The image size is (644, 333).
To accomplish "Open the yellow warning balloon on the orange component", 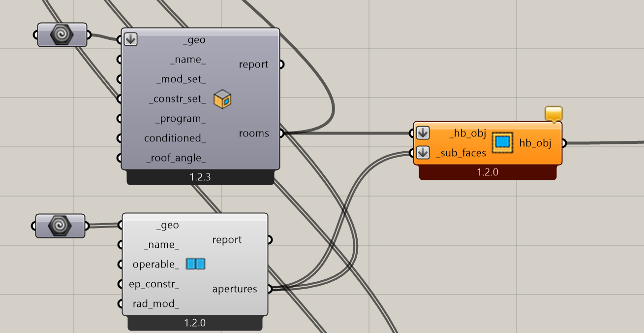I will pyautogui.click(x=553, y=114).
